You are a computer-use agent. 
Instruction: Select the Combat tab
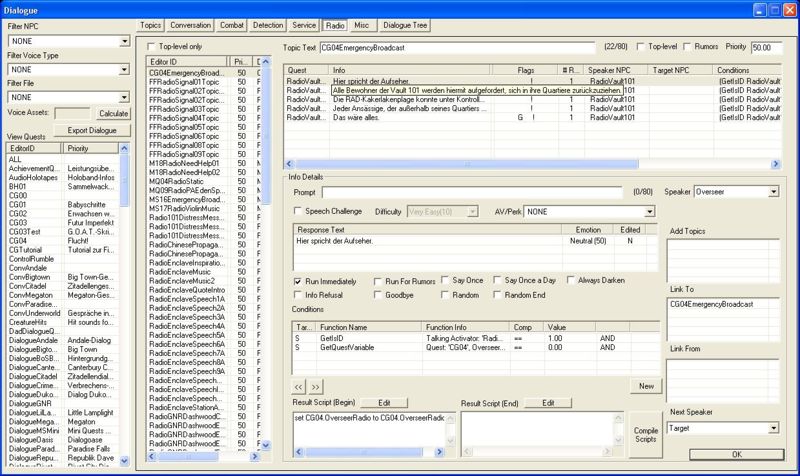[232, 25]
